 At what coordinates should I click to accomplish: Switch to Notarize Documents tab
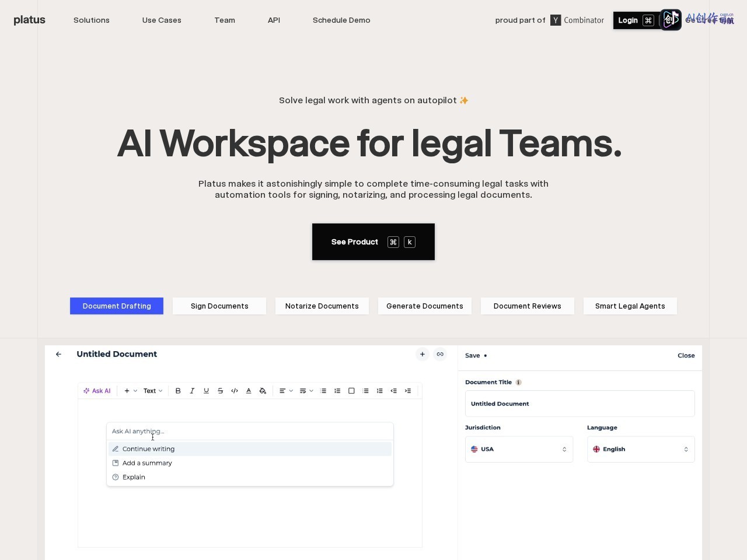click(322, 306)
